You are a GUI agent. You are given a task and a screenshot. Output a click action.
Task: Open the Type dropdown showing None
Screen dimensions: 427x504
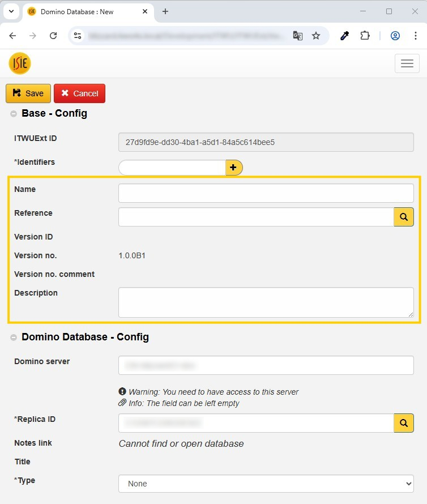point(266,484)
